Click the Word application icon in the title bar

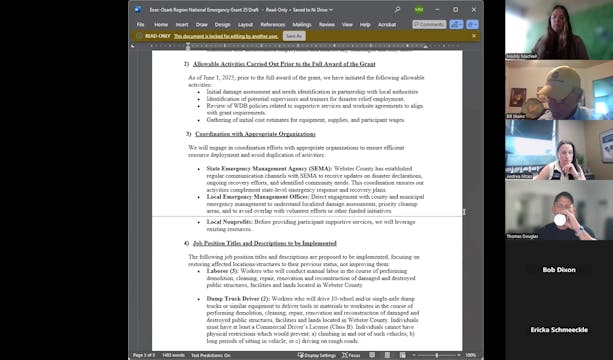(x=138, y=10)
